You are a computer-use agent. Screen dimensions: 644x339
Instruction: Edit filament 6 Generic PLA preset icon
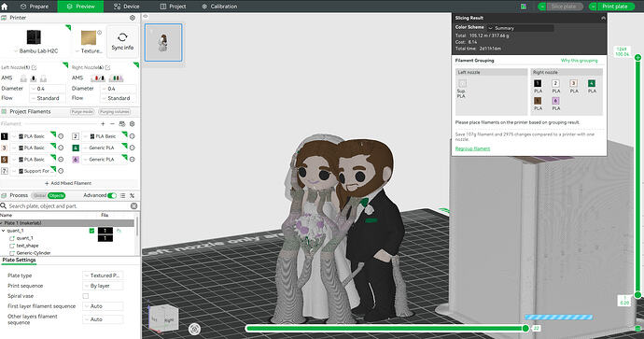[133, 160]
